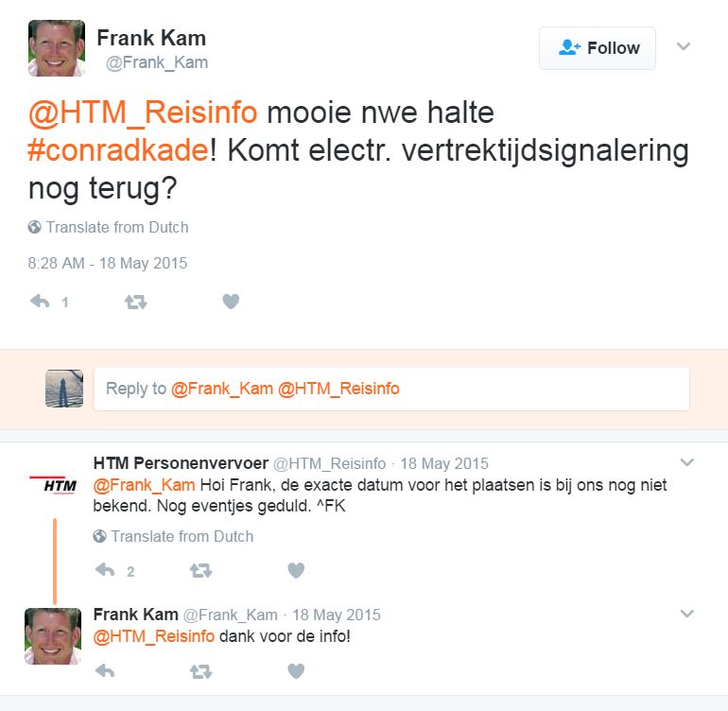This screenshot has width=728, height=711.
Task: Open Frank Kam's avatar at the top
Action: pyautogui.click(x=56, y=47)
